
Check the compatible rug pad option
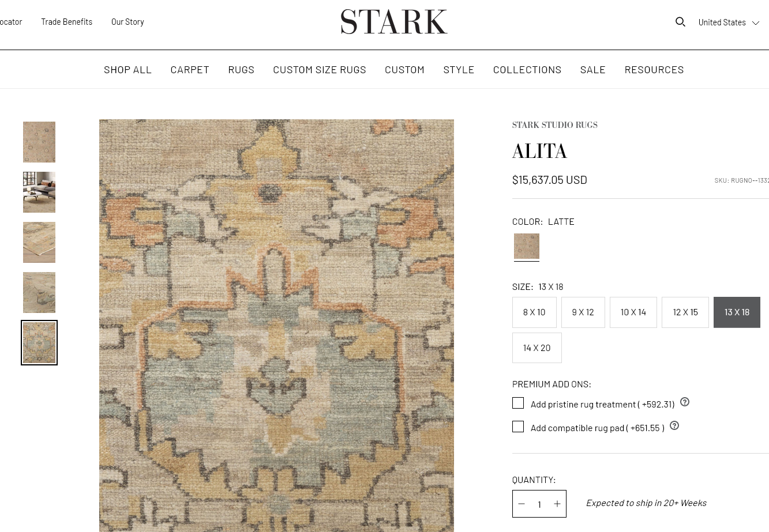[517, 427]
